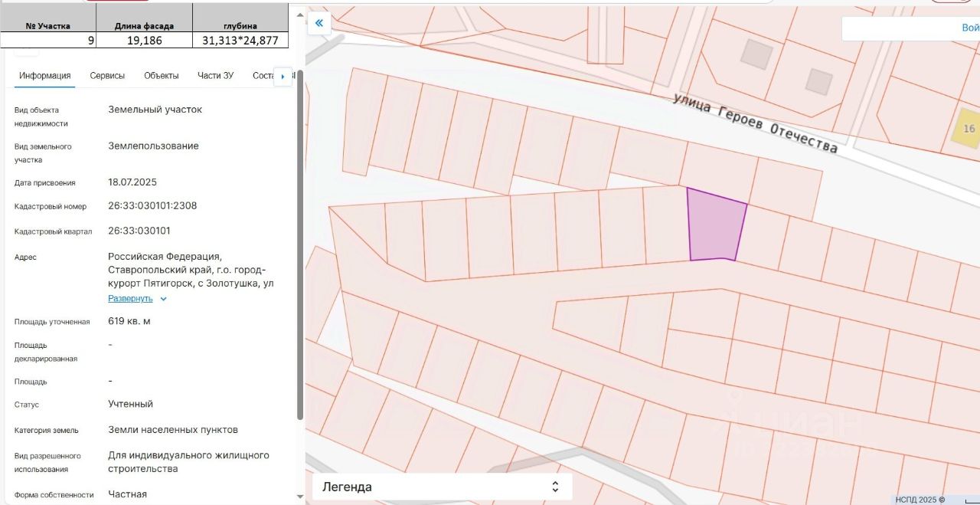Click table cell with plot number 9
This screenshot has width=980, height=505.
click(48, 41)
